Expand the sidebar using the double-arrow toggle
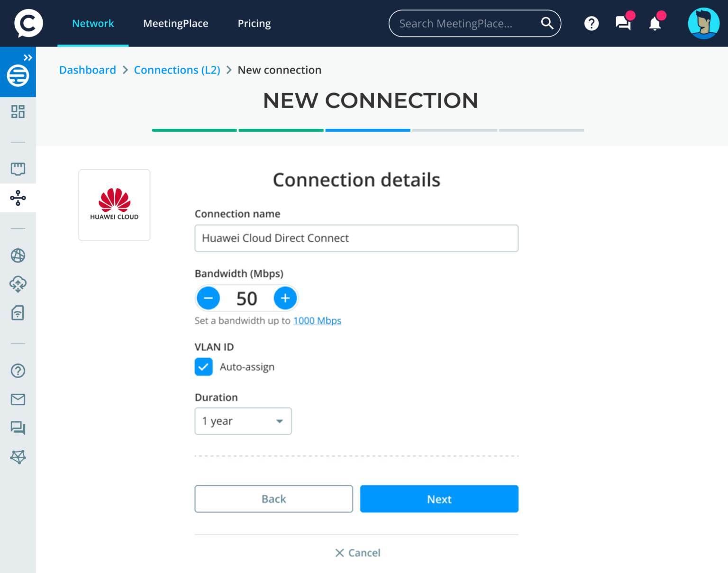The height and width of the screenshot is (573, 728). pos(28,57)
